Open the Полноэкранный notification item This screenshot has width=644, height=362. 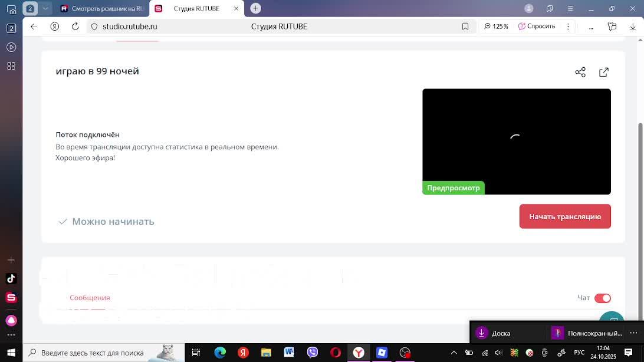click(x=587, y=333)
